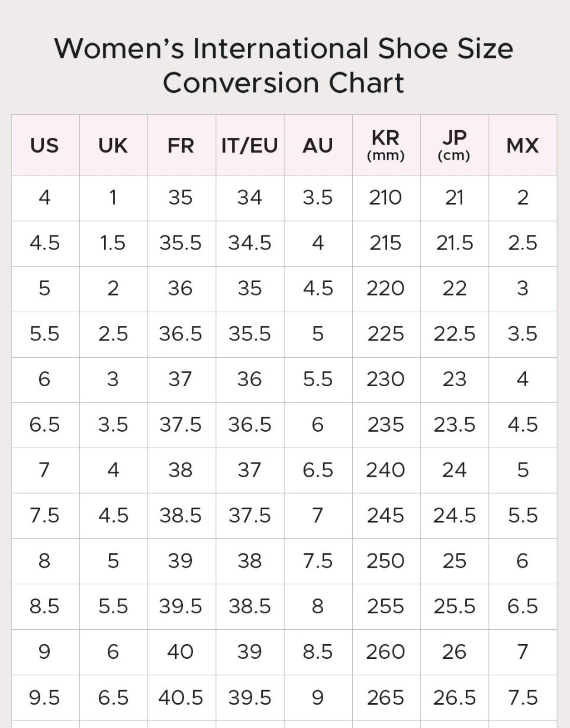This screenshot has width=570, height=728.
Task: Click the US column header
Action: point(46,145)
